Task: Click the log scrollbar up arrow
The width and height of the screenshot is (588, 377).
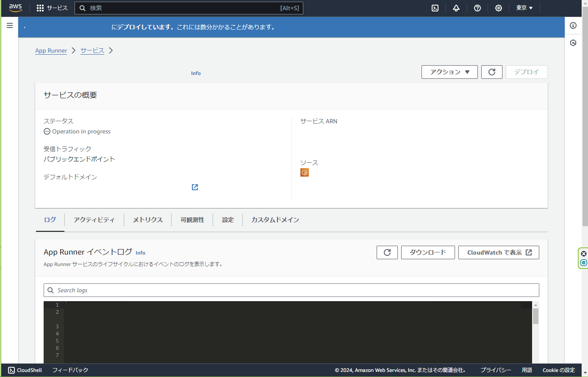Action: [x=535, y=305]
